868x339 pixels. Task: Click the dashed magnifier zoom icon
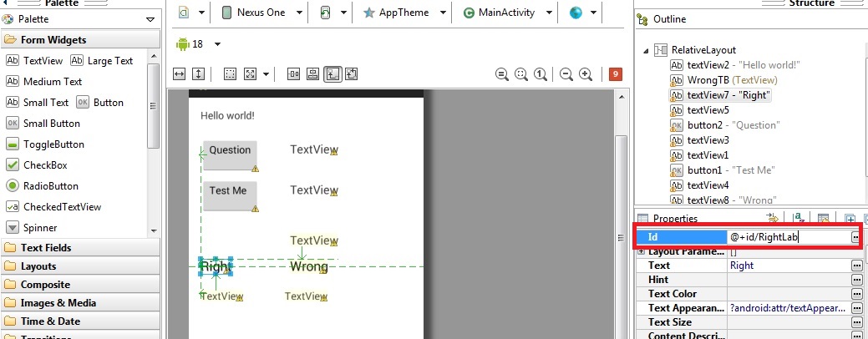pos(521,74)
